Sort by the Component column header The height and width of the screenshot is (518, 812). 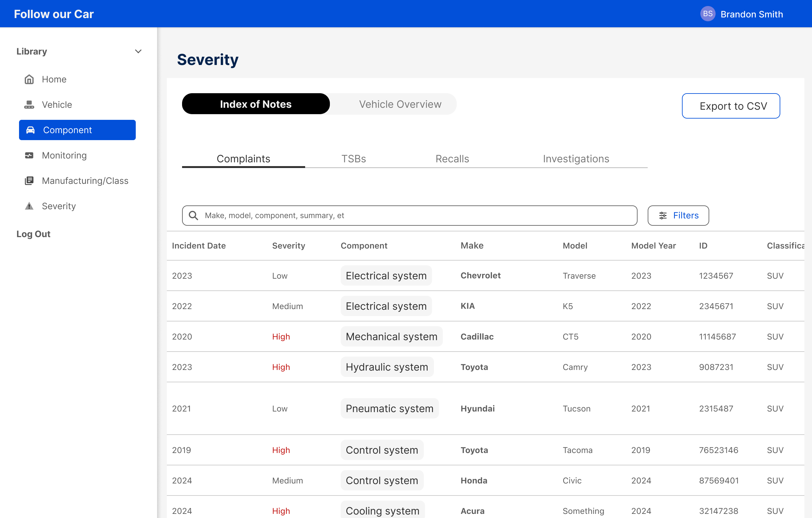[364, 246]
